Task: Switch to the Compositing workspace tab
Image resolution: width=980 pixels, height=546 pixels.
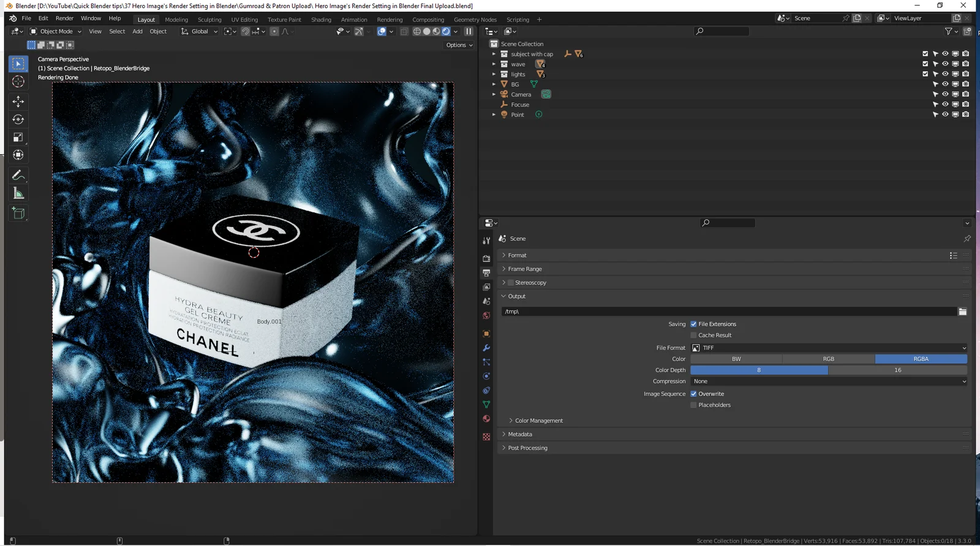Action: click(x=428, y=20)
